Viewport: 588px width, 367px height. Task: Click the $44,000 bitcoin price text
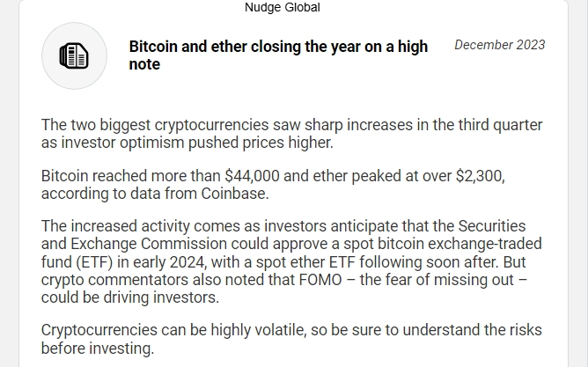click(x=252, y=176)
